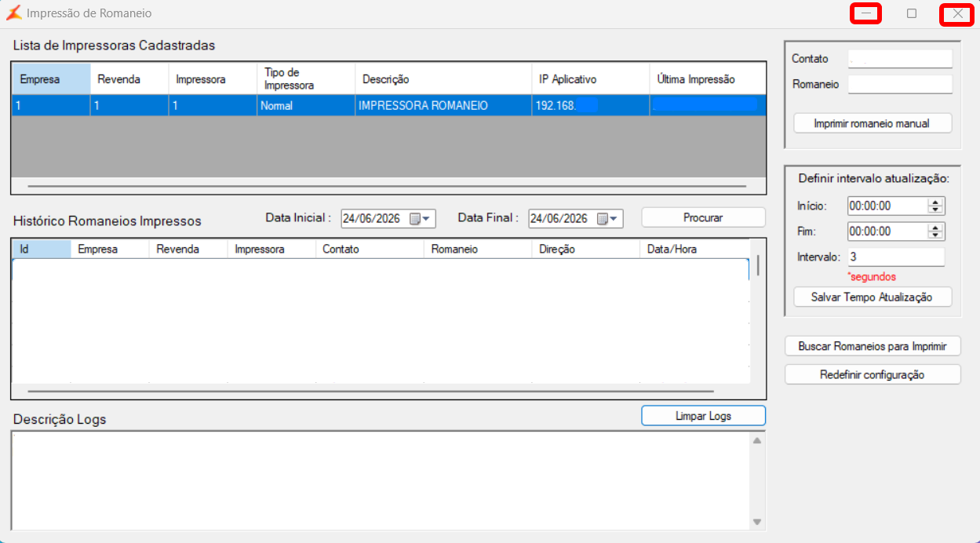Image resolution: width=980 pixels, height=543 pixels.
Task: Open the Data Inicial calendar dropdown
Action: coord(421,219)
